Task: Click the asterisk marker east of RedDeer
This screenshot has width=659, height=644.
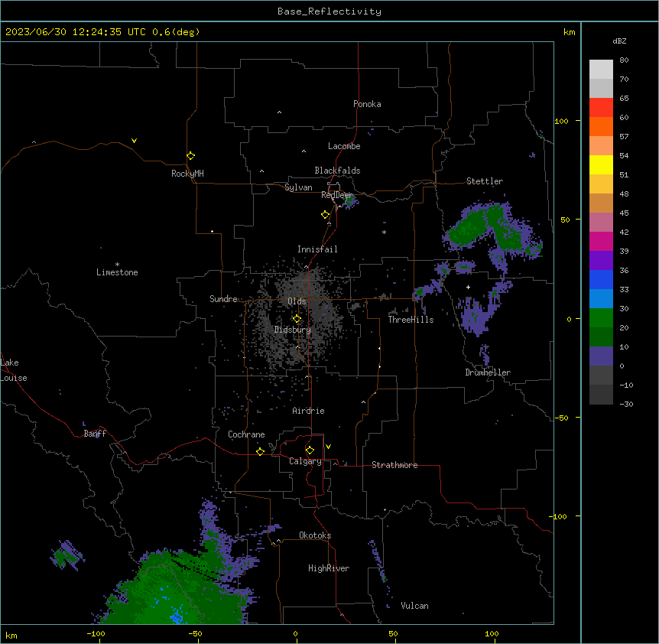Action: point(384,232)
